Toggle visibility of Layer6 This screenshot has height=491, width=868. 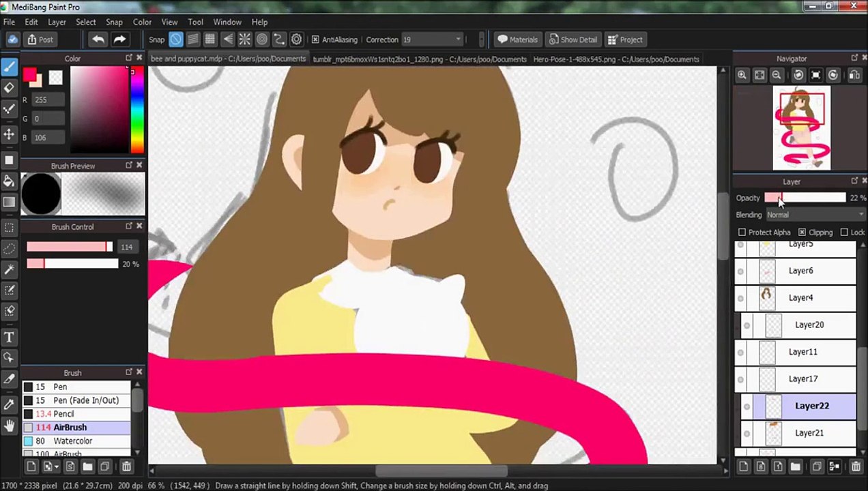(x=740, y=271)
